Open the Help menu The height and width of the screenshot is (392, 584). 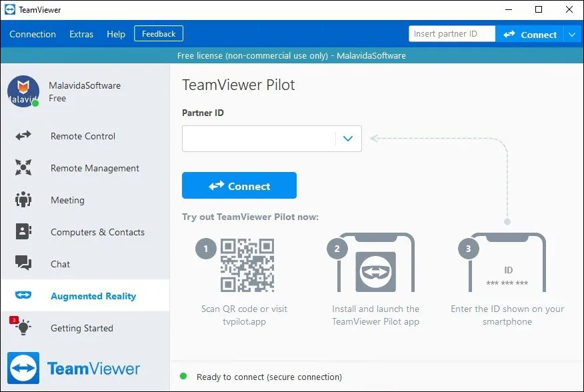pyautogui.click(x=116, y=34)
